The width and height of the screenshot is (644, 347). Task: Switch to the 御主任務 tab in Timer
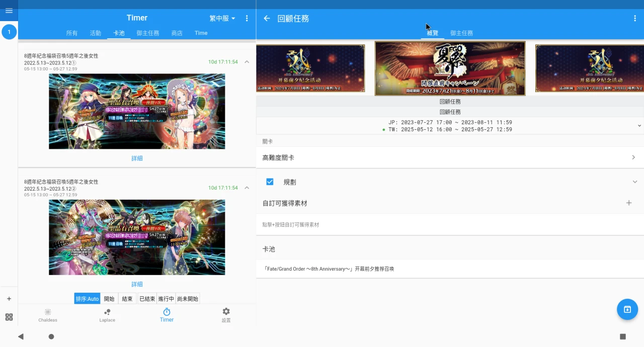[x=147, y=33]
